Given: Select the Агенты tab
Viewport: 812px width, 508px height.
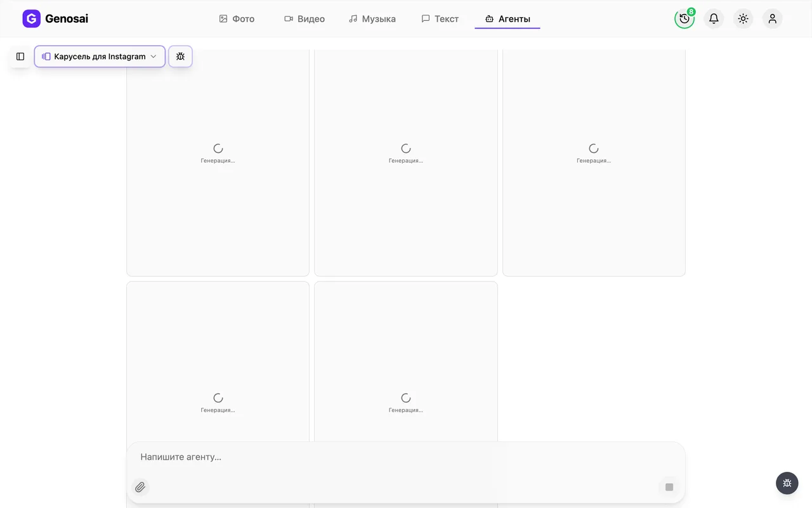Looking at the screenshot, I should 507,19.
